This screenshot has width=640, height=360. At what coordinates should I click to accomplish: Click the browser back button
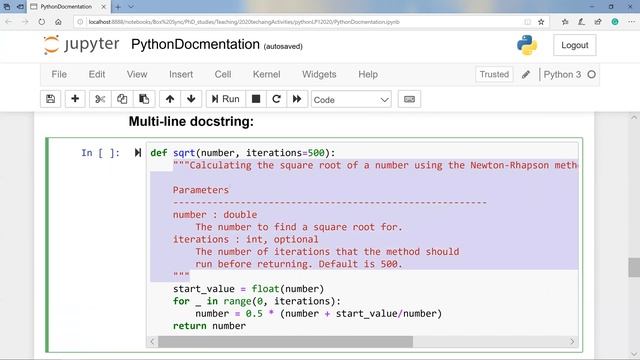point(9,22)
